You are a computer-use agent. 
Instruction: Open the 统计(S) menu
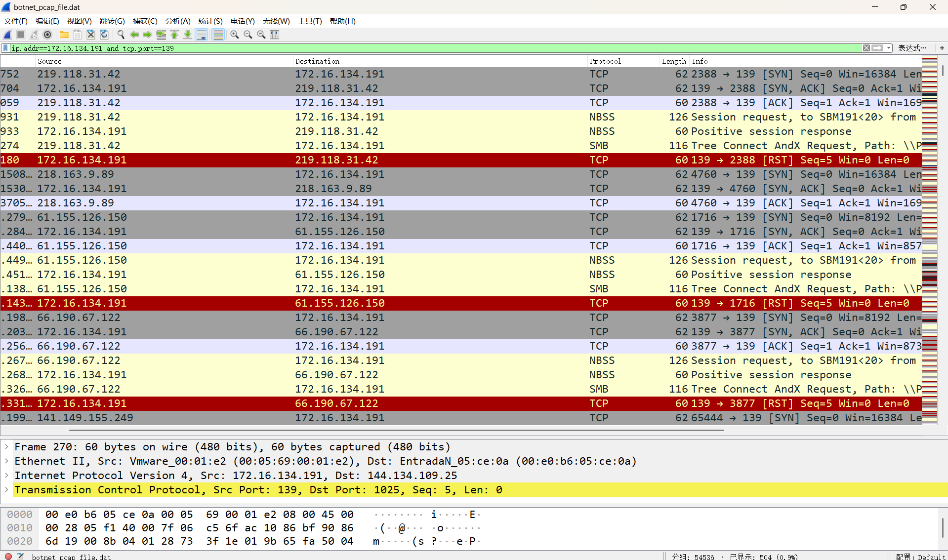(x=210, y=21)
